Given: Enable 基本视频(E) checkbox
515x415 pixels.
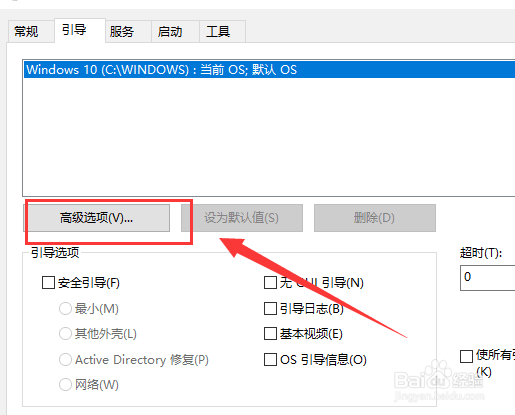Looking at the screenshot, I should pyautogui.click(x=270, y=334).
